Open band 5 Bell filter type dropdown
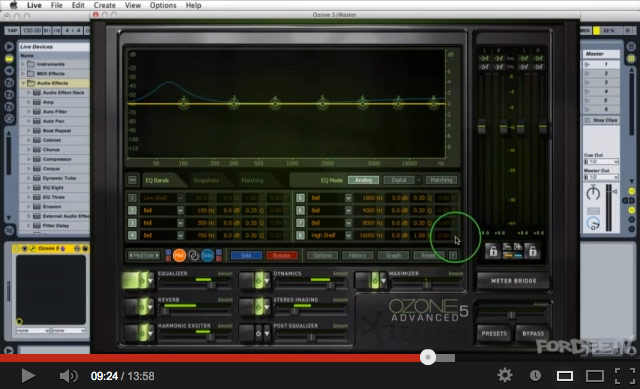This screenshot has width=640, height=389. point(348,198)
